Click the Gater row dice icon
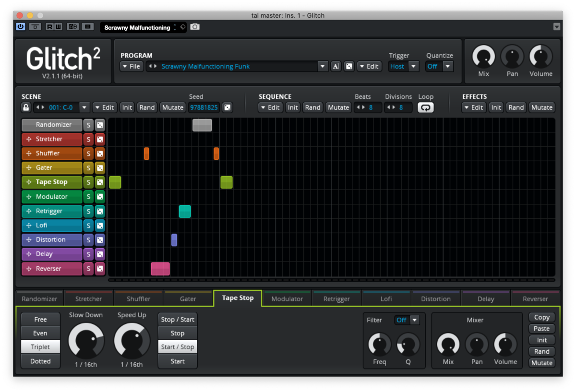This screenshot has height=392, width=576. pyautogui.click(x=100, y=168)
